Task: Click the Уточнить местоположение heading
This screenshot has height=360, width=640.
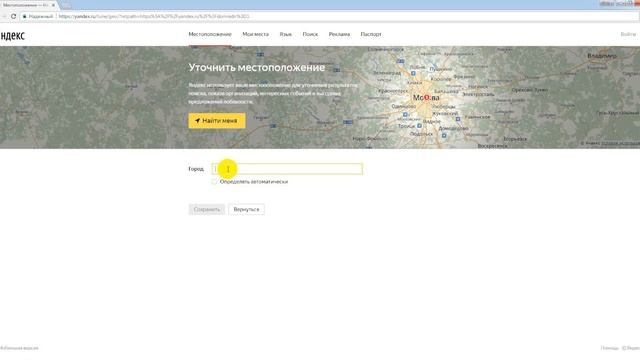Action: point(257,67)
